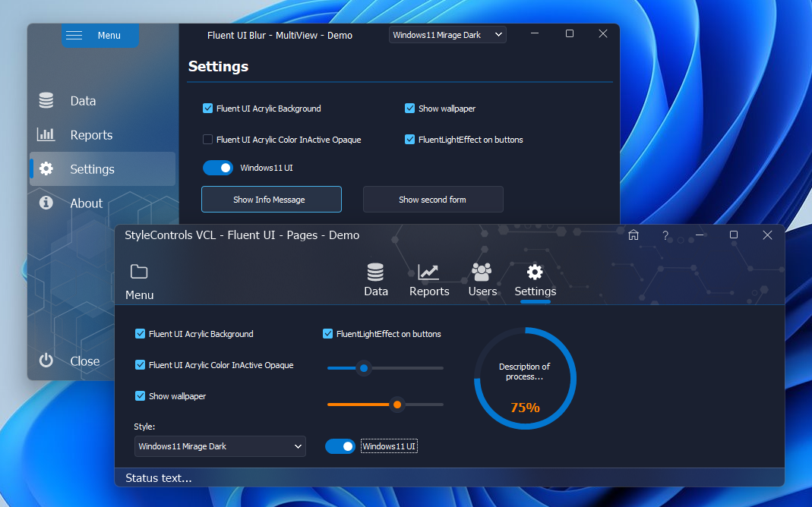Close the Pages Demo window
This screenshot has width=812, height=507.
pyautogui.click(x=767, y=235)
